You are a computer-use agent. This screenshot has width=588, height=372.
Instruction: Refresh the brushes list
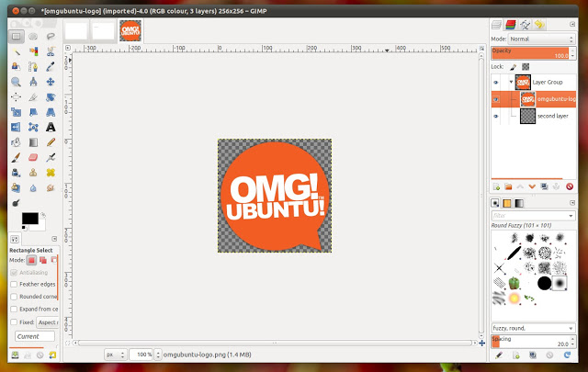(x=567, y=355)
